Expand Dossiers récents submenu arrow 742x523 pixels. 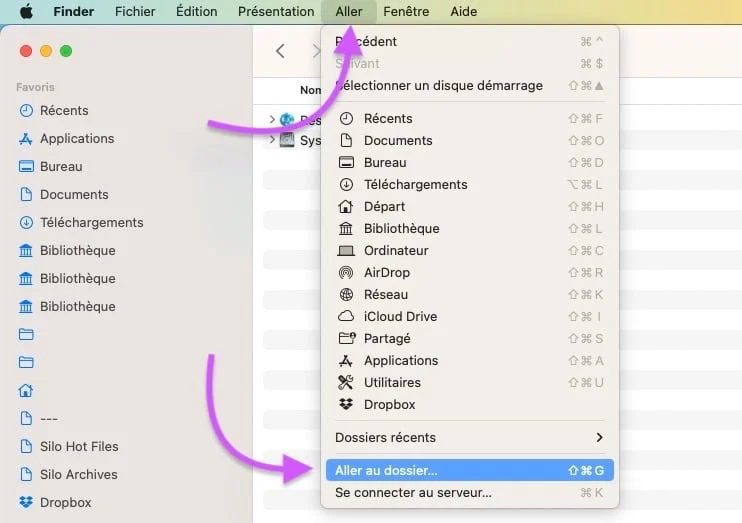600,437
